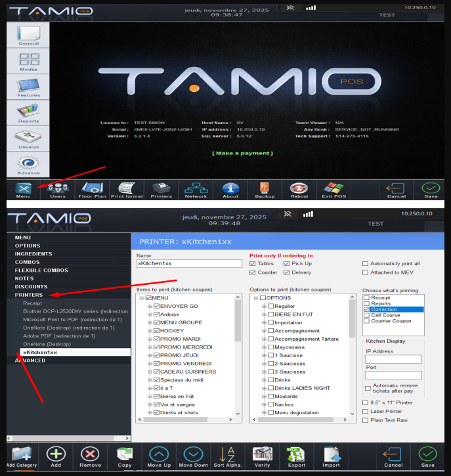Click the Add plus icon
The image size is (451, 476).
tap(56, 457)
